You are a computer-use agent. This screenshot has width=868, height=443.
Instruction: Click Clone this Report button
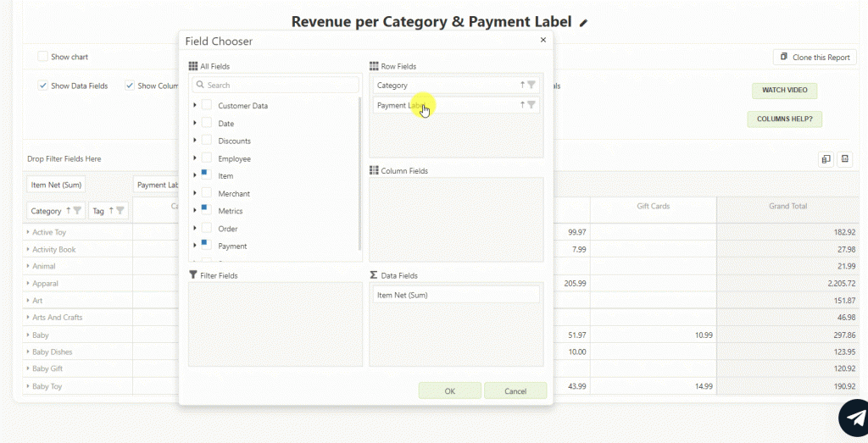click(x=815, y=57)
